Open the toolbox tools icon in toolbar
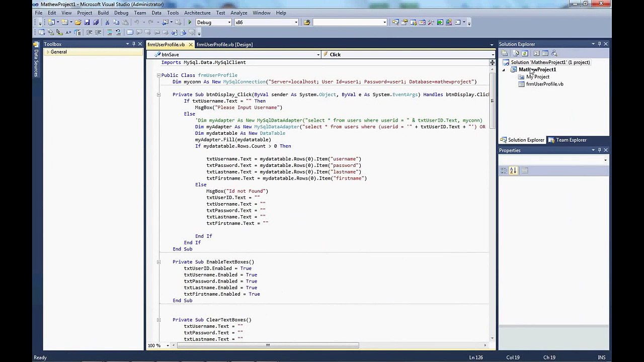This screenshot has width=644, height=362. point(431,22)
